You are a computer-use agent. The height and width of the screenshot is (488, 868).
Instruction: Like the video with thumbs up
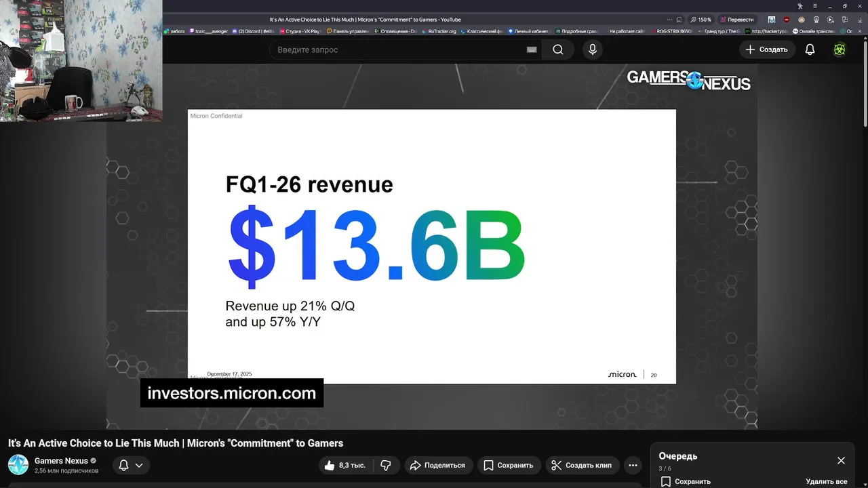346,465
